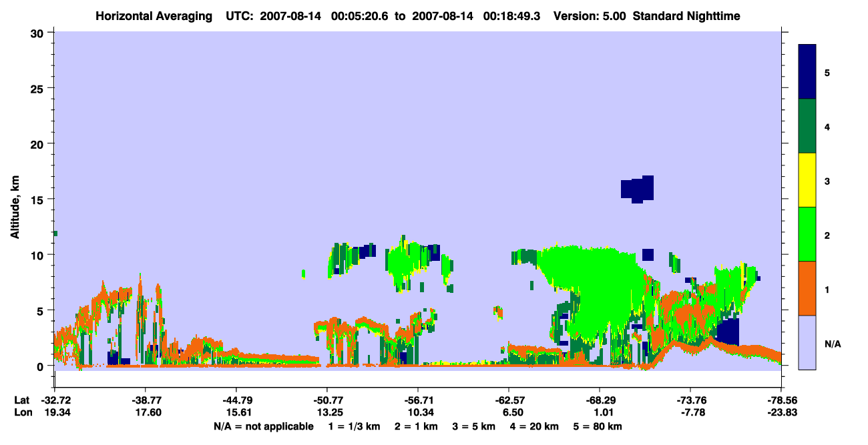The width and height of the screenshot is (868, 445).
Task: Click the latitude value -56.71
Action: pyautogui.click(x=418, y=400)
